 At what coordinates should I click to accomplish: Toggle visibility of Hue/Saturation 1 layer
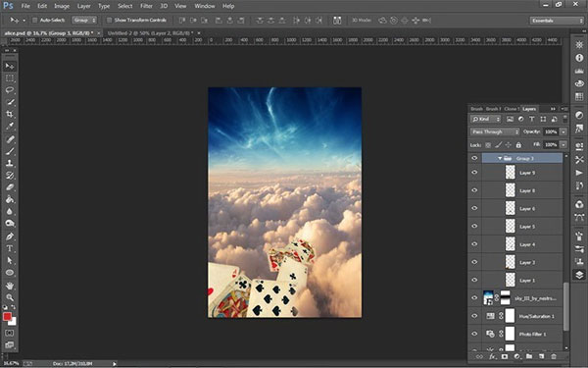click(474, 316)
